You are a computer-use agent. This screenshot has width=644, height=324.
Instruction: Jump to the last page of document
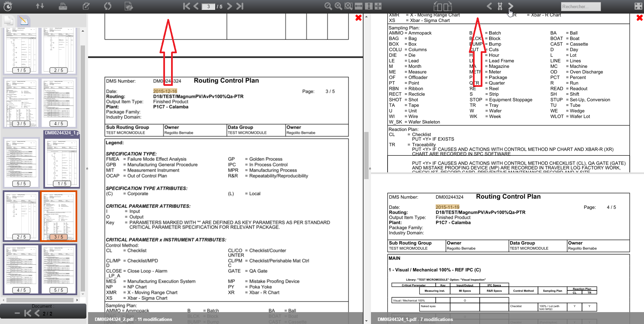point(240,6)
